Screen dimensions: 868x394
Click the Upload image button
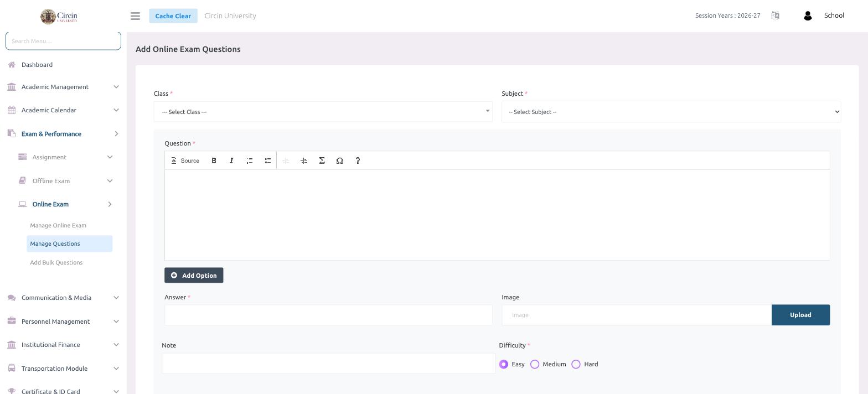point(800,315)
